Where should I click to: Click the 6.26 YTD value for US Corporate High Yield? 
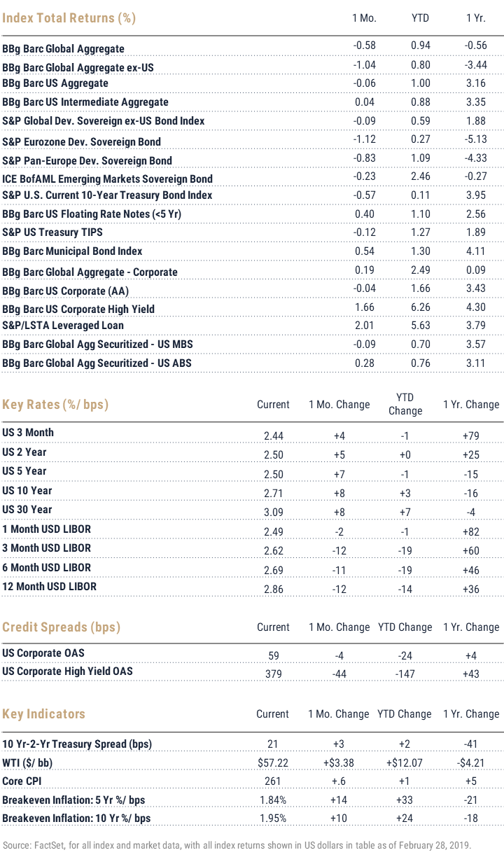[421, 309]
